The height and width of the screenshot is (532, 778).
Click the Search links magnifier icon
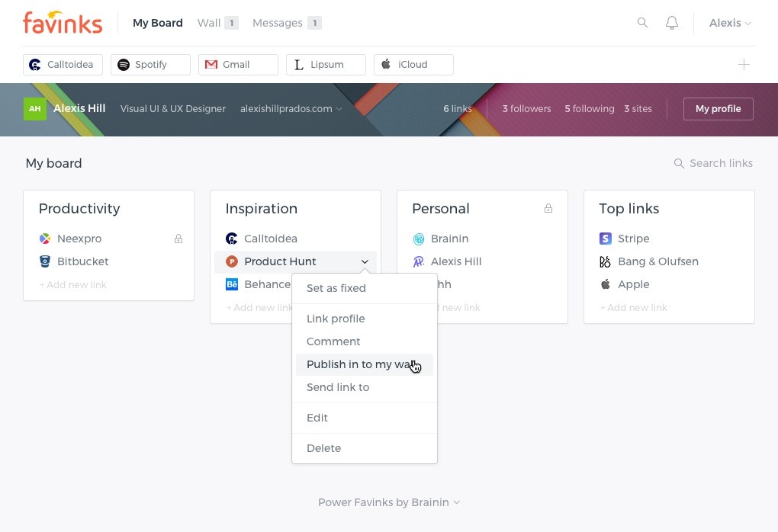pyautogui.click(x=679, y=163)
